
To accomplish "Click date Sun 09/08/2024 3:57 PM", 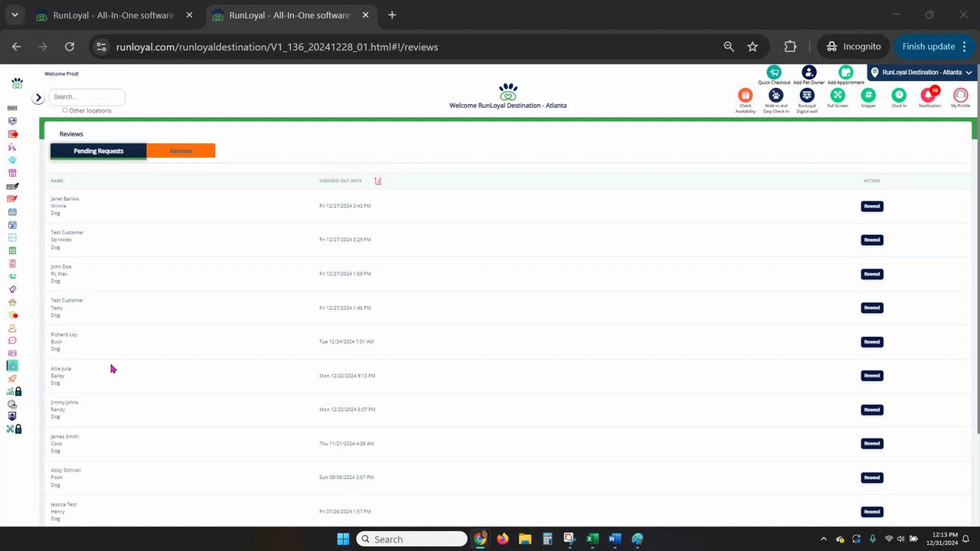I will 346,478.
